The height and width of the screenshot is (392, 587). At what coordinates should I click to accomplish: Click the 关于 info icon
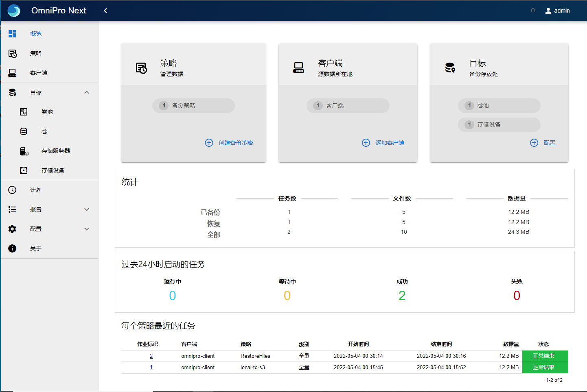pos(13,248)
